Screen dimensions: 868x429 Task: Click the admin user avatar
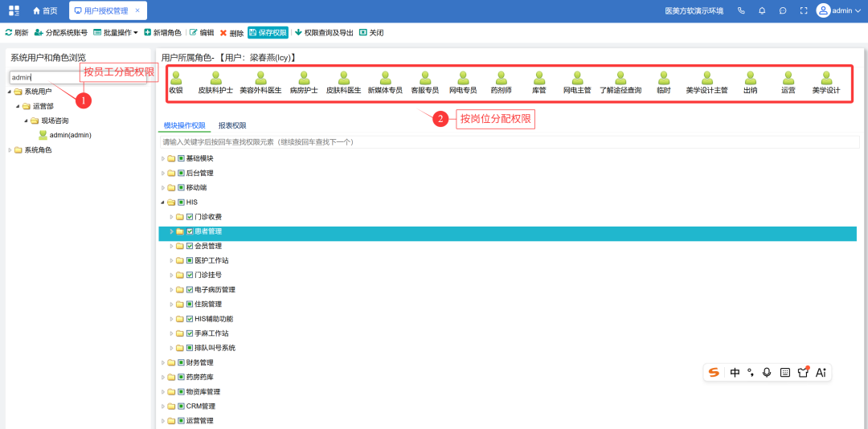[823, 10]
